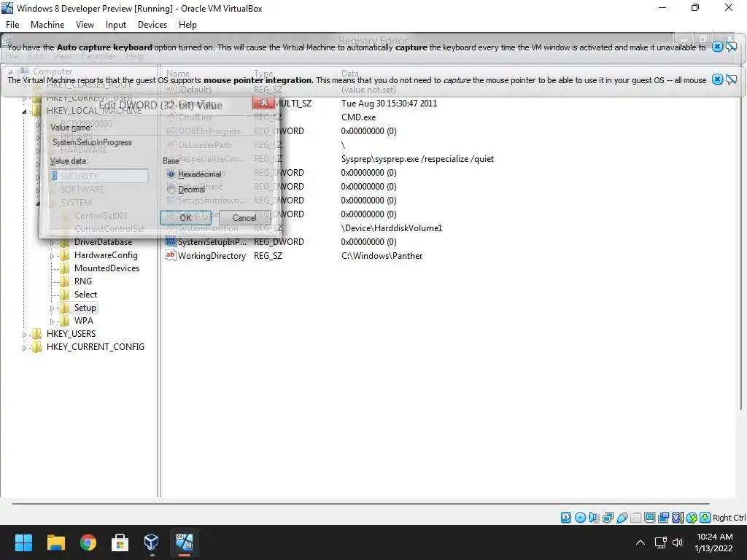Image resolution: width=747 pixels, height=560 pixels.
Task: Click the 'Tue Aug 30 15:30:47 2011' data
Action: 390,104
